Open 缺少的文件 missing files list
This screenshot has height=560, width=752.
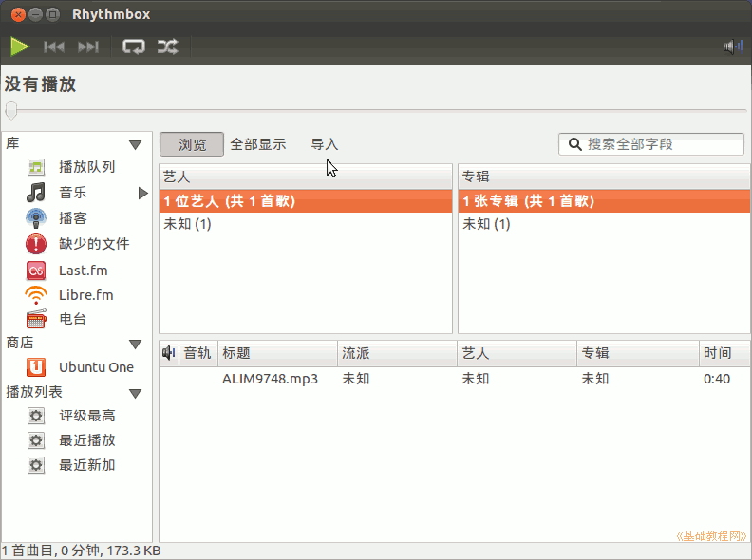tap(93, 244)
